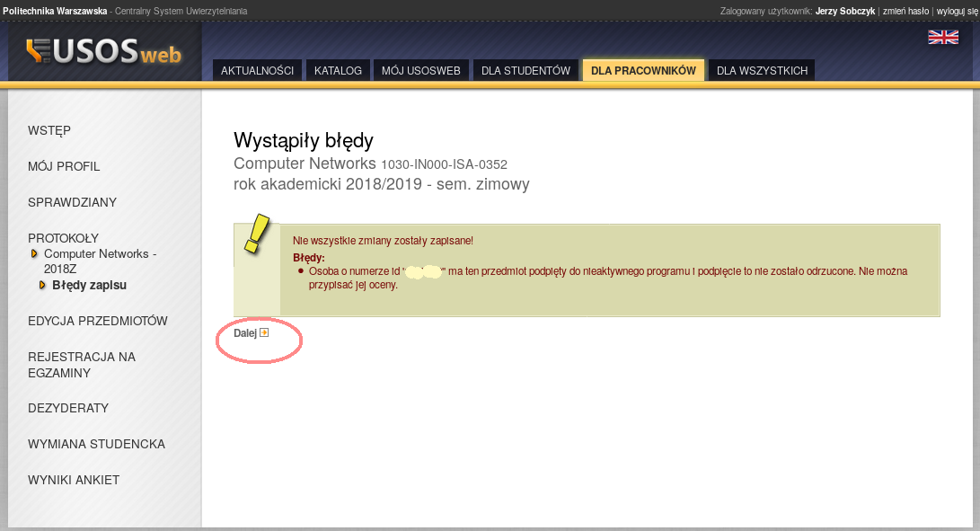Switch language via the British flag icon
This screenshot has width=980, height=531.
pos(943,37)
